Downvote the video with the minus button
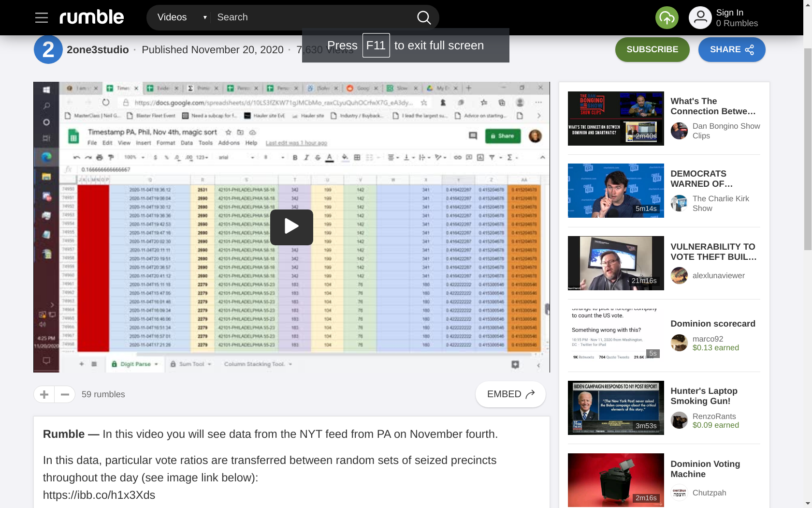Viewport: 812px width, 508px height. (65, 394)
